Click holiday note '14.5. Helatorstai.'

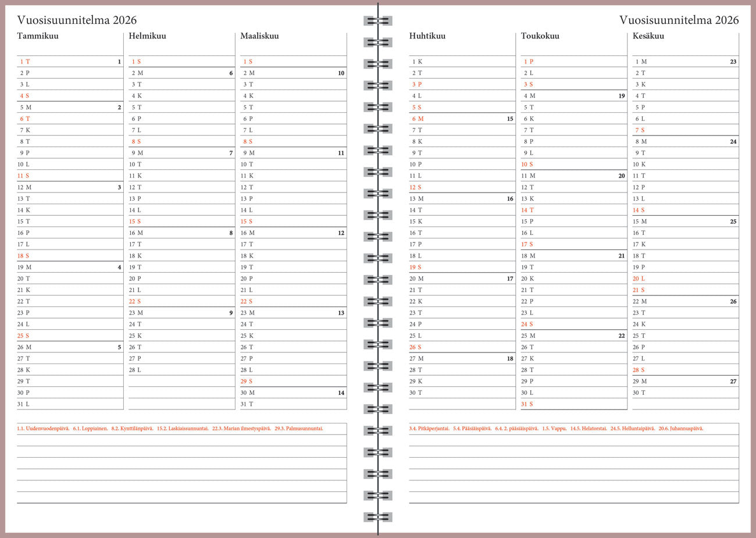pyautogui.click(x=589, y=429)
